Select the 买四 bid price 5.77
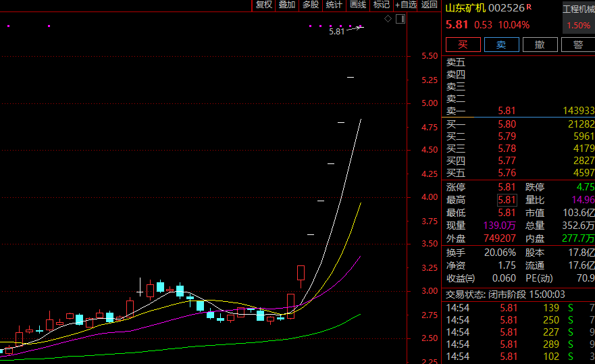595x364 pixels. point(507,161)
